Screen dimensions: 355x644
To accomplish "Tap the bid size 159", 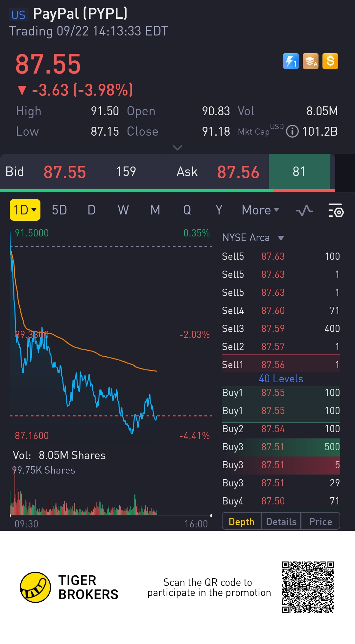I will tap(126, 171).
